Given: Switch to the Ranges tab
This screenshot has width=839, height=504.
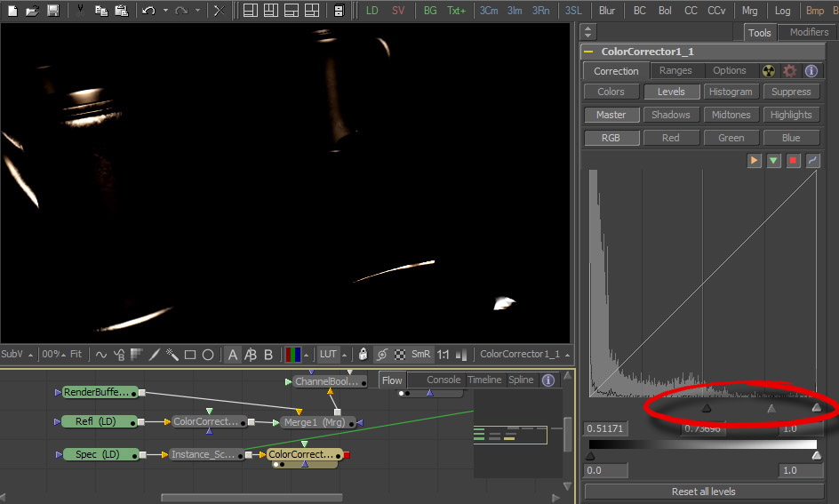Looking at the screenshot, I should tap(675, 71).
